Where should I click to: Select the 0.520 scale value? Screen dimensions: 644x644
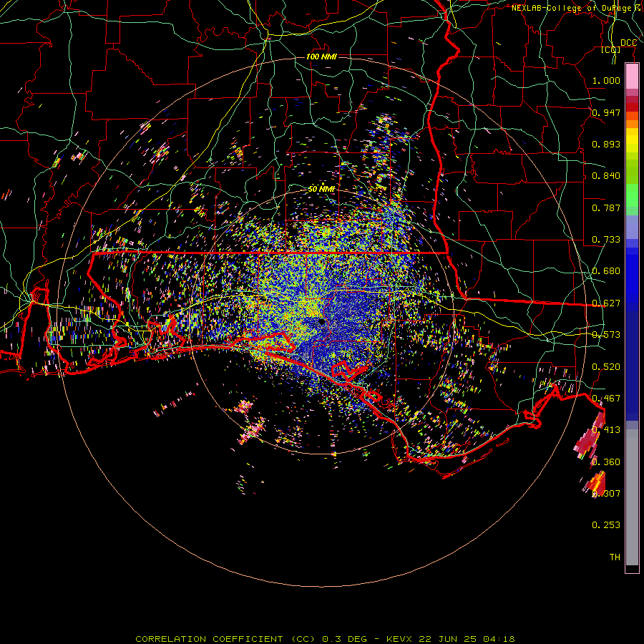tap(606, 367)
